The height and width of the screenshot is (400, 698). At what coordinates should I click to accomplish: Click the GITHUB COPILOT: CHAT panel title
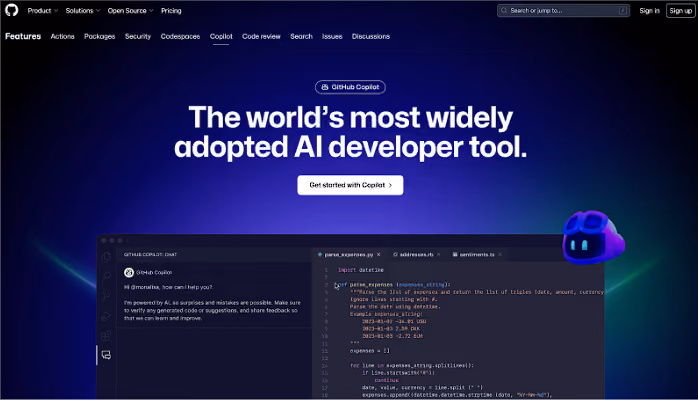150,255
